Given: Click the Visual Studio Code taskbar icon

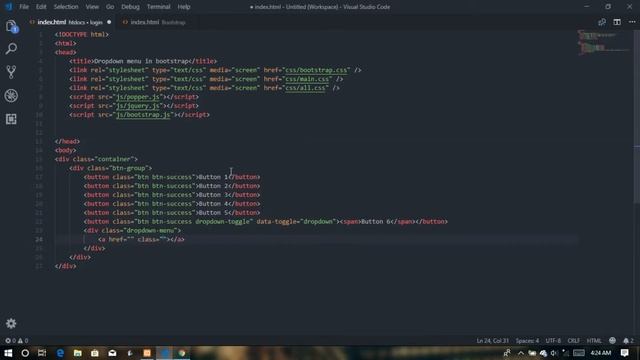Looking at the screenshot, I should click(164, 353).
